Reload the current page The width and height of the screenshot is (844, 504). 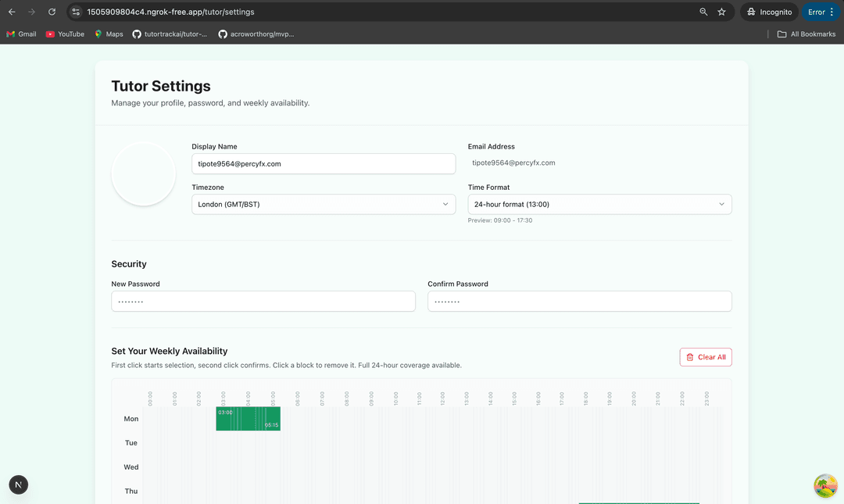[x=52, y=12]
